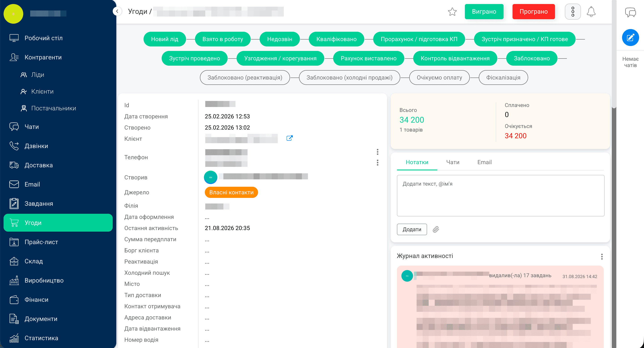
Task: Open the three-dot deal options menu in header
Action: pos(572,12)
